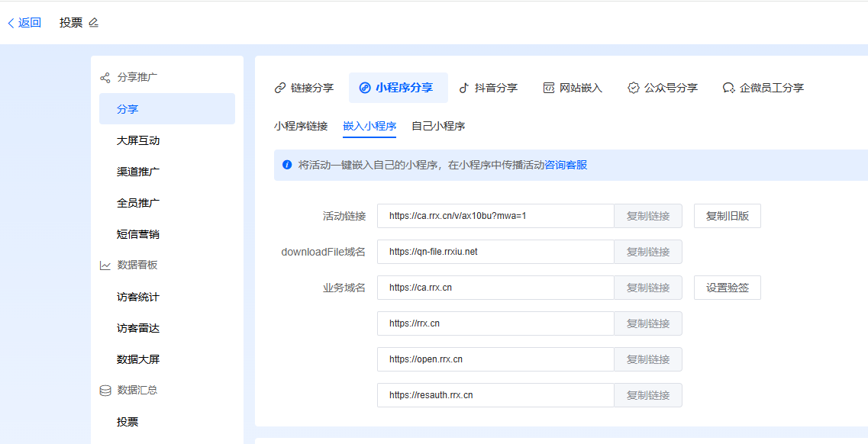Click the https://open.rrx.cn input field
868x444 pixels.
point(495,359)
